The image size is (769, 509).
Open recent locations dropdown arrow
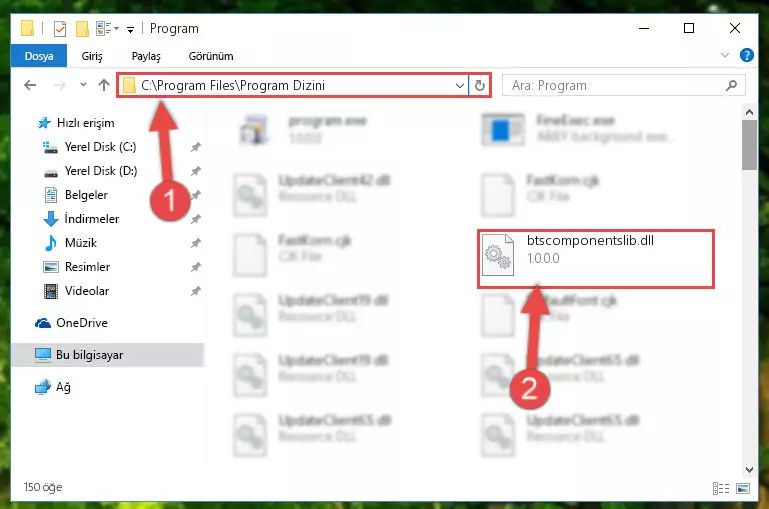tap(83, 85)
